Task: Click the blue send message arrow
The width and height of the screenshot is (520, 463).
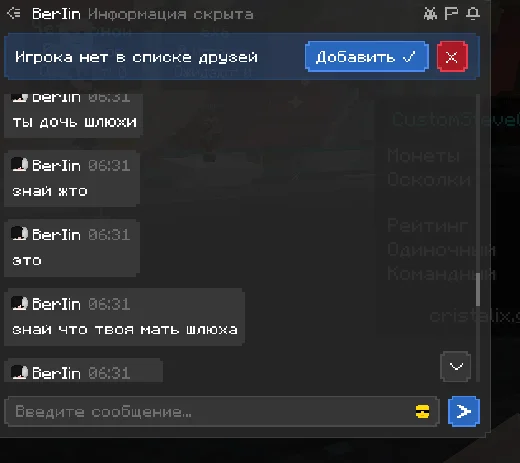Action: tap(464, 411)
